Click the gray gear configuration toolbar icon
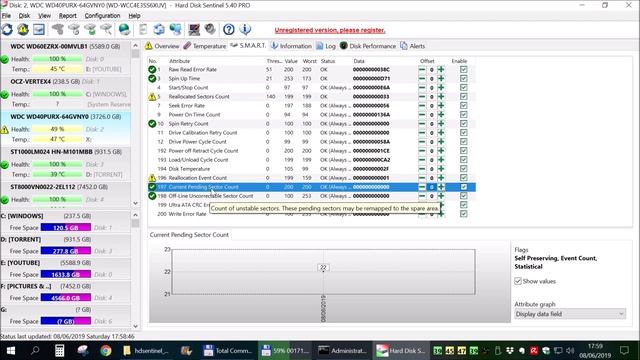This screenshot has height=360, width=640. click(210, 29)
